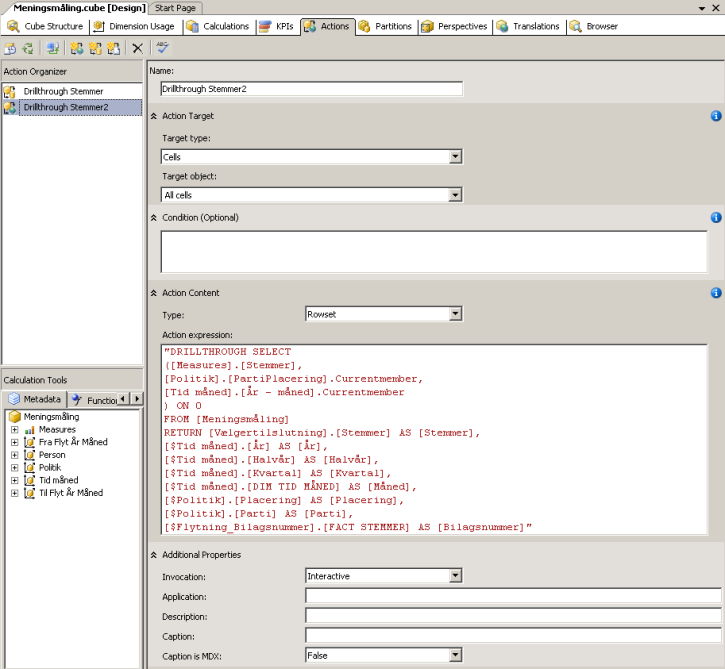Switch to the Browser tab
This screenshot has width=725, height=669.
594,26
